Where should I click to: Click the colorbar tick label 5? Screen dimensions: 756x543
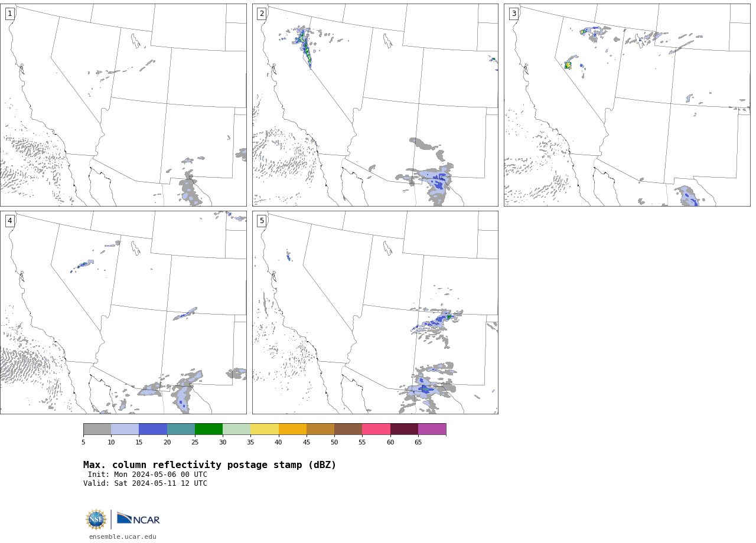coord(83,443)
